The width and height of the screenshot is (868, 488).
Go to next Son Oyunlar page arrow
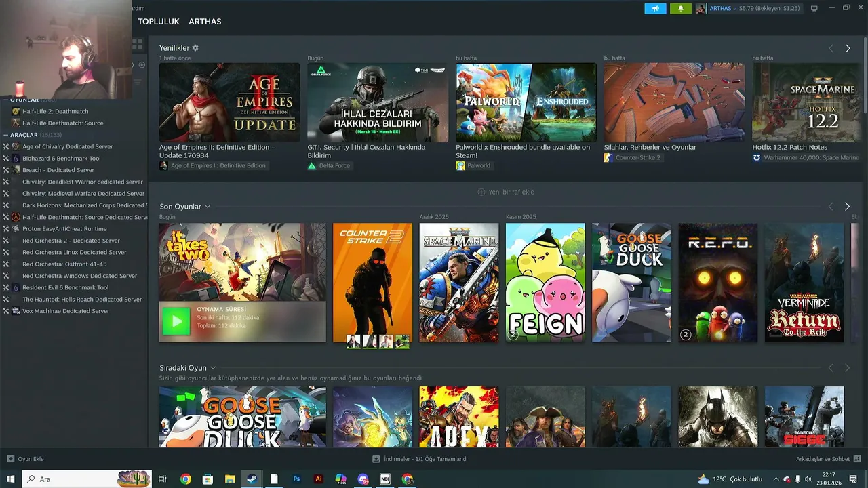(847, 206)
